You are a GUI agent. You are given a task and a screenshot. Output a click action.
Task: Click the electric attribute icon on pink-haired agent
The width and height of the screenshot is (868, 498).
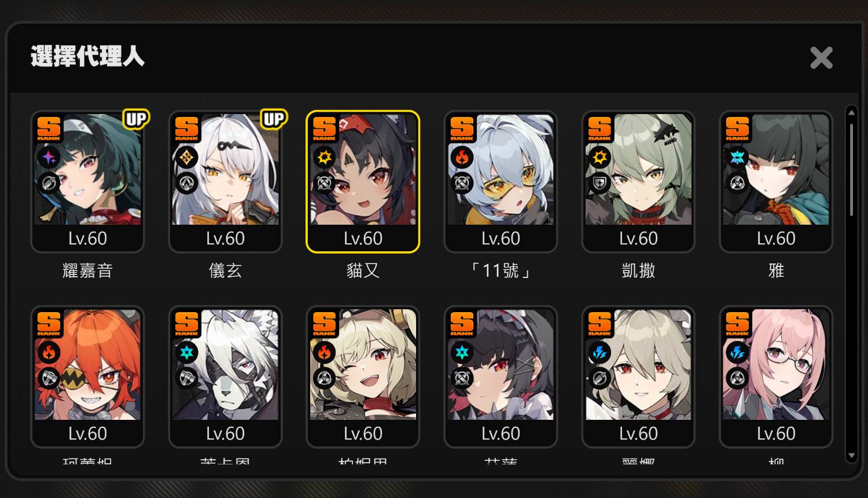(x=737, y=352)
